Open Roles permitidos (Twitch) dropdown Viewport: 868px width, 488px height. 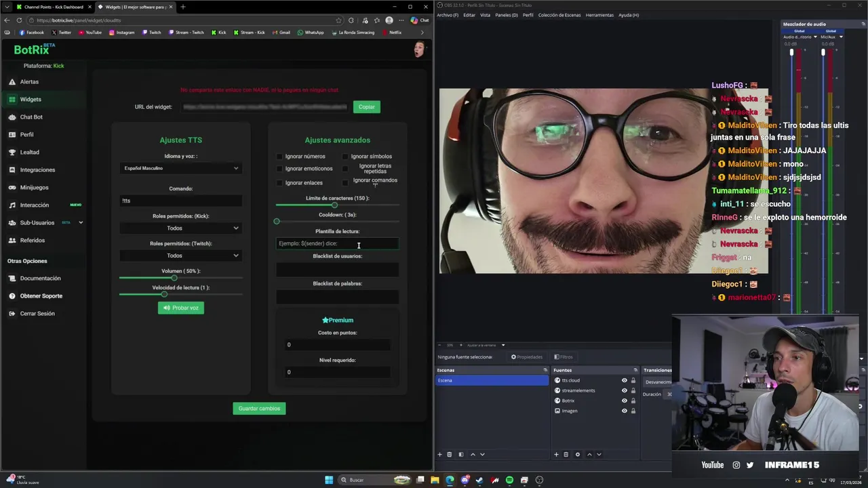click(x=181, y=256)
